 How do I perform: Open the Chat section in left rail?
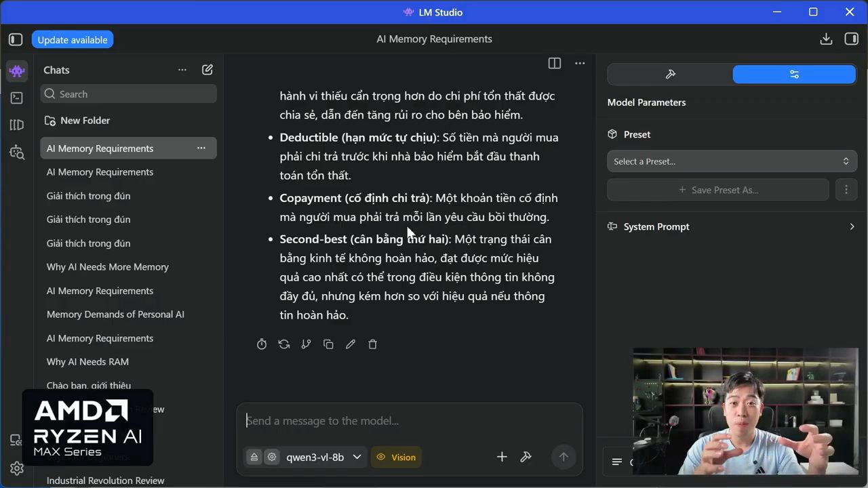(17, 71)
